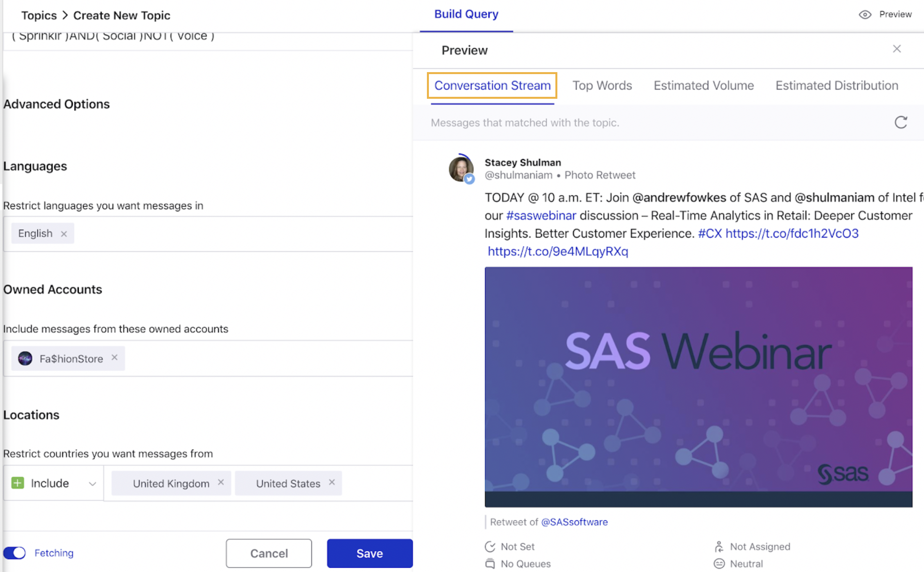
Task: Click the Preview text label beside eye
Action: 895,14
